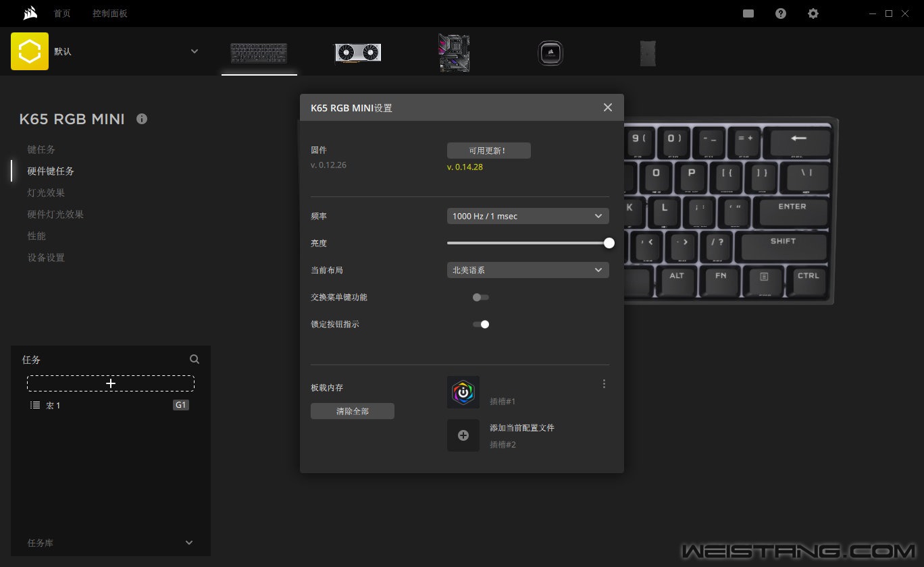
Task: Select 灯光效果 in sidebar
Action: click(46, 193)
